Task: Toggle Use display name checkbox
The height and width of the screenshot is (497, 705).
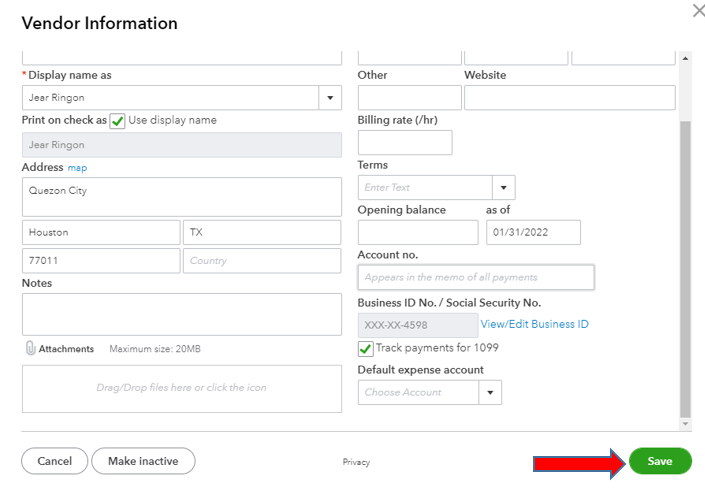Action: click(118, 120)
